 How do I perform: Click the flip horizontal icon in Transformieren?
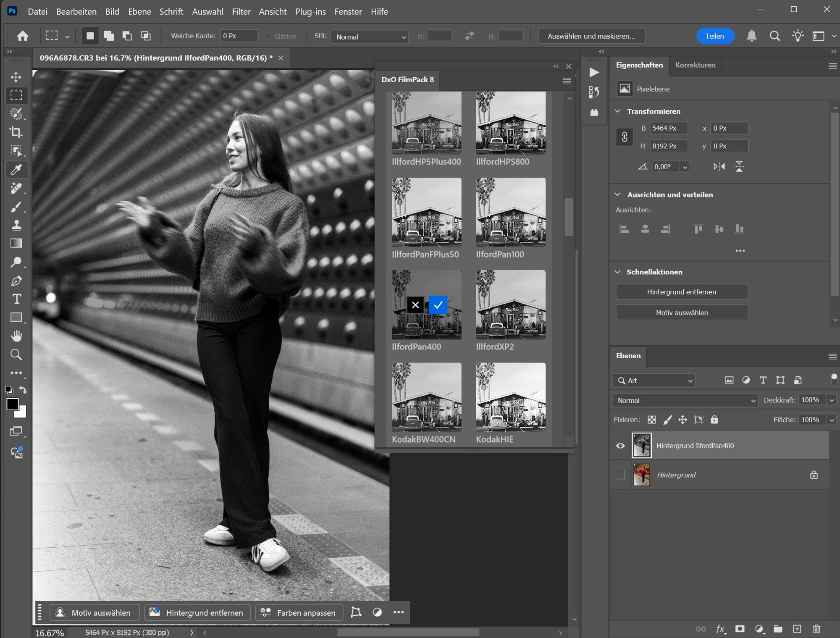coord(719,167)
